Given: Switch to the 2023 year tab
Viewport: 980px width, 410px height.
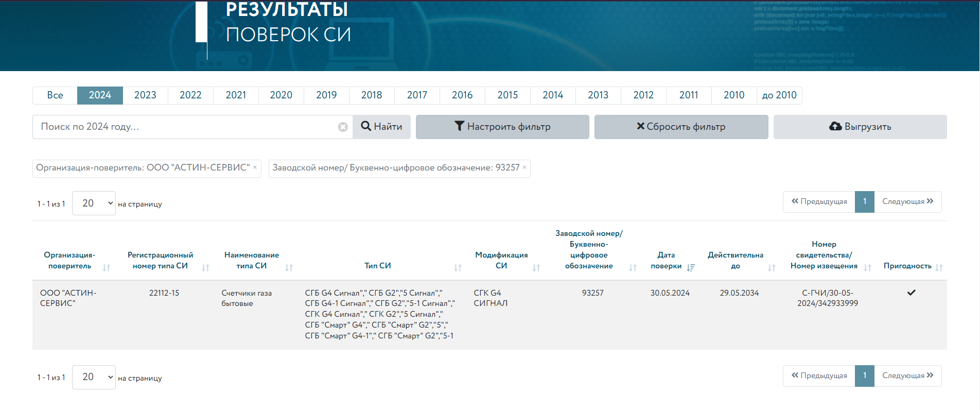Looking at the screenshot, I should 145,95.
